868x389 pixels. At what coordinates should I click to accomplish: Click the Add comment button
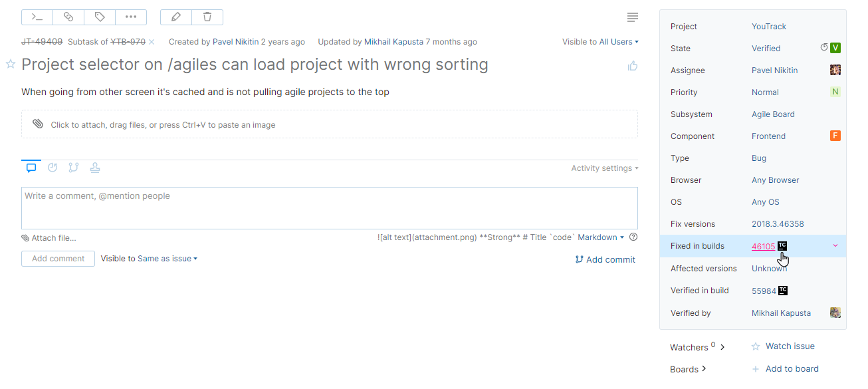58,259
